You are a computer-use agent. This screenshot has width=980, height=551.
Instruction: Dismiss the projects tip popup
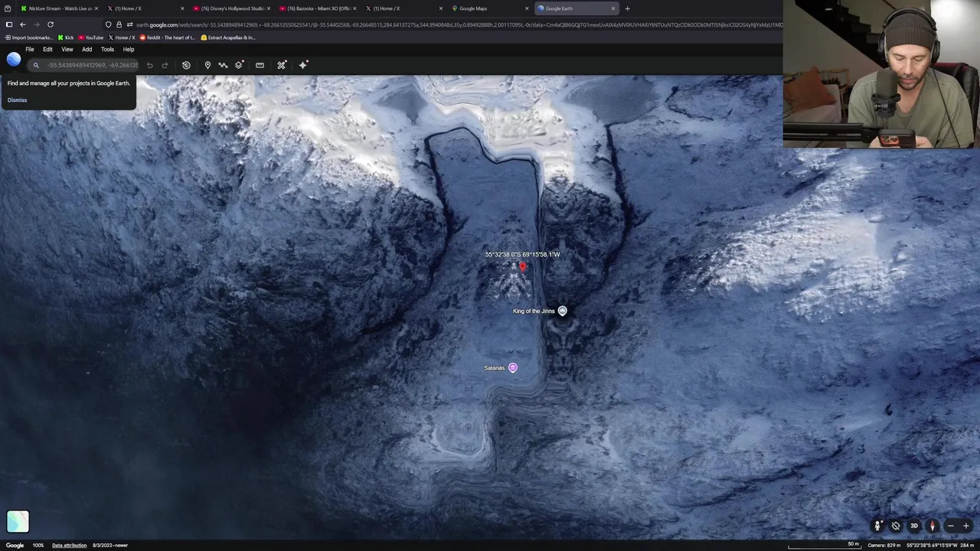(x=17, y=99)
